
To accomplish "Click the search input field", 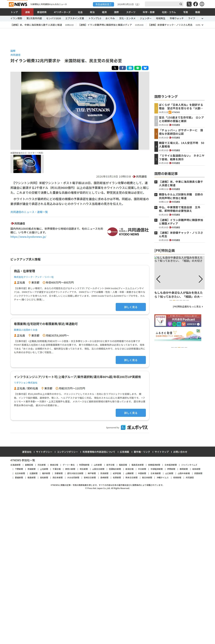I will [x=162, y=4].
